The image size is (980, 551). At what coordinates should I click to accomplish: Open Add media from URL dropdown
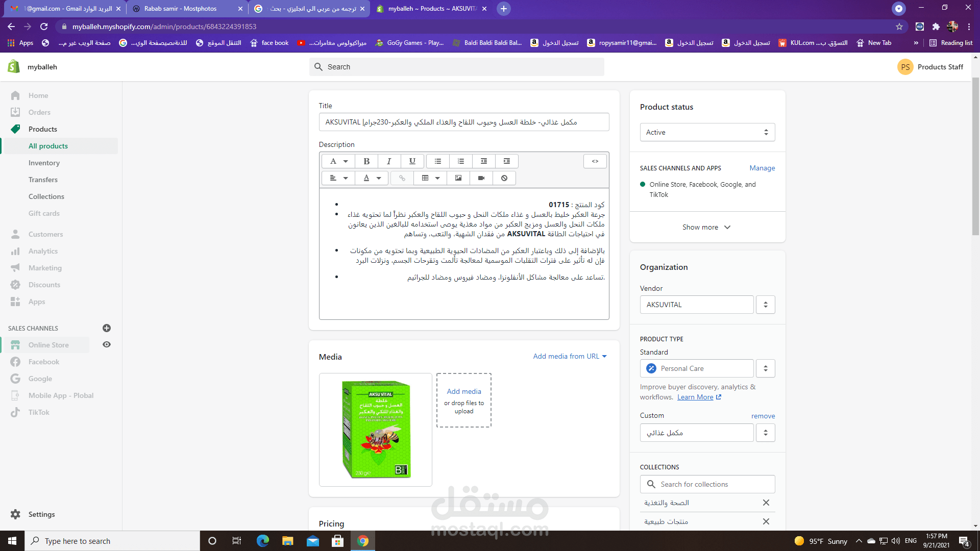(x=570, y=356)
